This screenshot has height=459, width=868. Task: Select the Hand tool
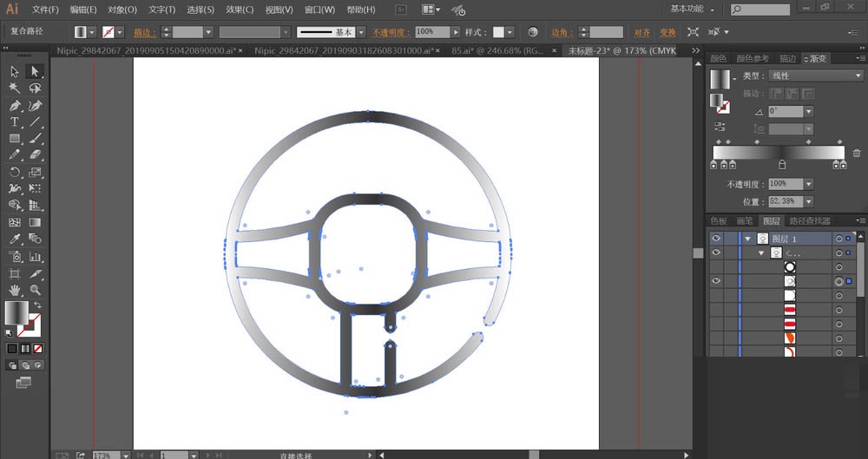tap(15, 290)
